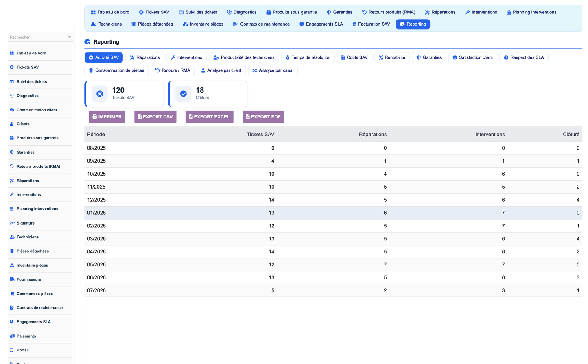Open the Analyse par canal tab
This screenshot has height=364, width=588.
click(273, 70)
